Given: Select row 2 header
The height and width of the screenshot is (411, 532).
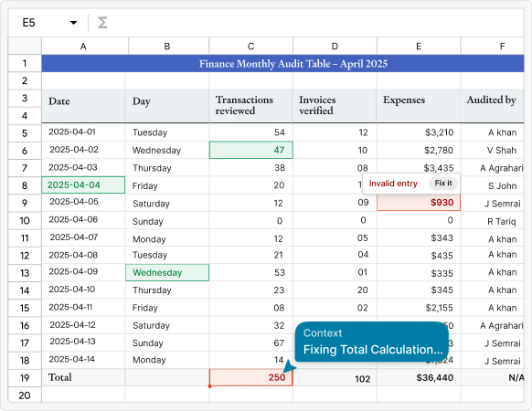Looking at the screenshot, I should tap(25, 80).
